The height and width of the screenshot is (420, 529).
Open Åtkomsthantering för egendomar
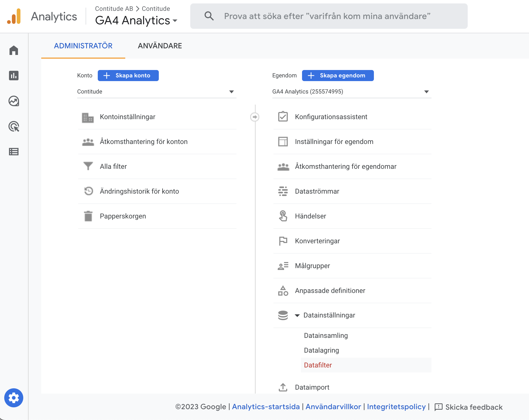(352, 167)
